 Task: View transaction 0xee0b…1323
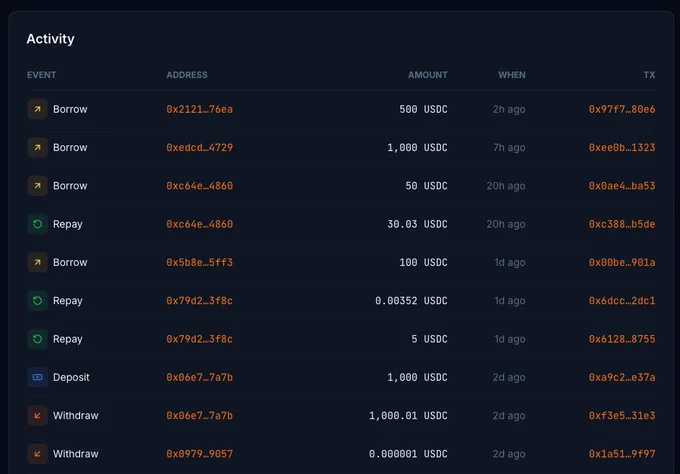tap(622, 147)
